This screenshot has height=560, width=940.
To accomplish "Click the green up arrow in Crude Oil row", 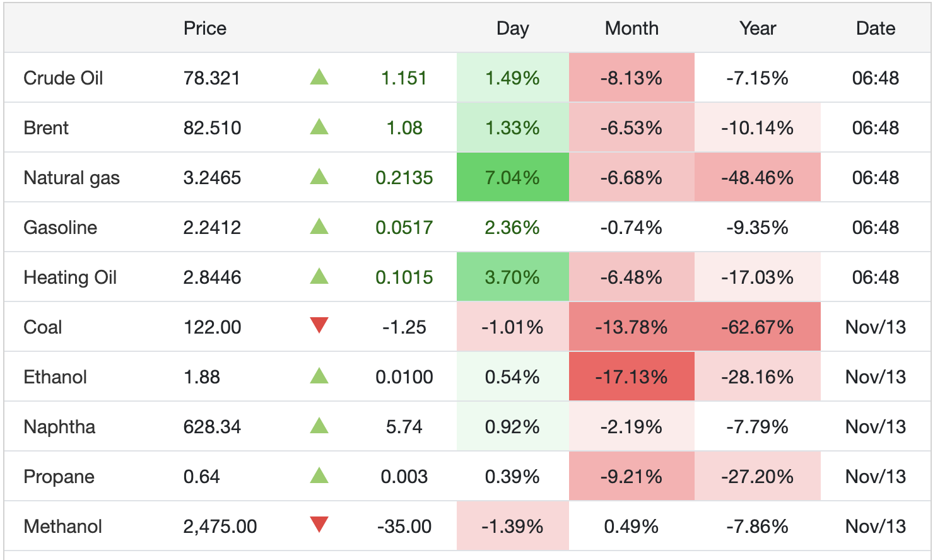I will point(319,77).
